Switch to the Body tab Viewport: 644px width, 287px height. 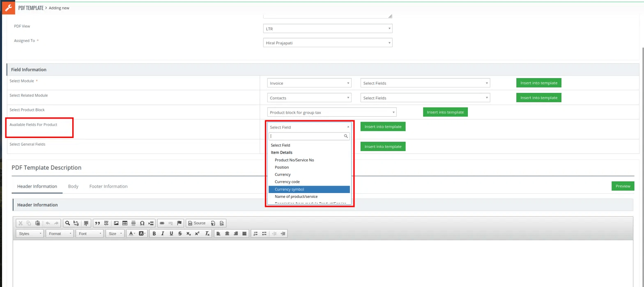73,186
